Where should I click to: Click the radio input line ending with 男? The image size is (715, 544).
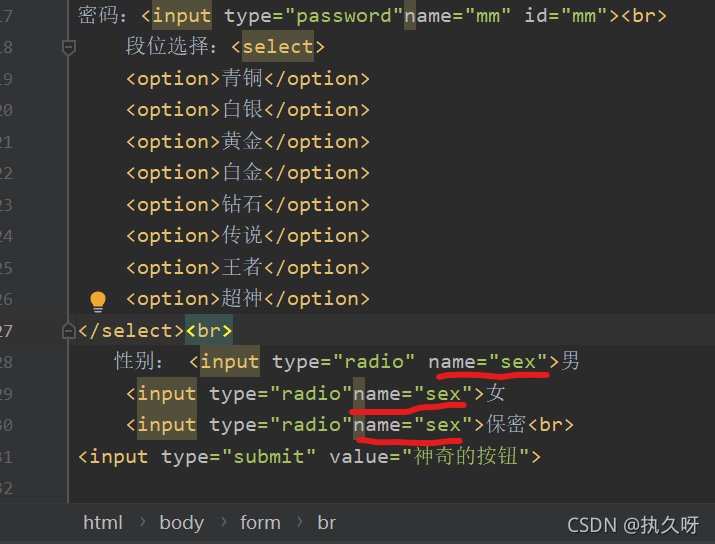click(x=347, y=362)
